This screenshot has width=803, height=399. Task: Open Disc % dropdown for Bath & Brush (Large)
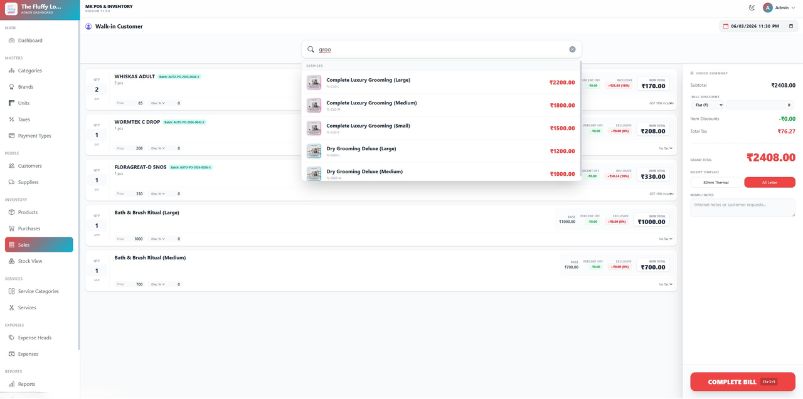coord(158,239)
